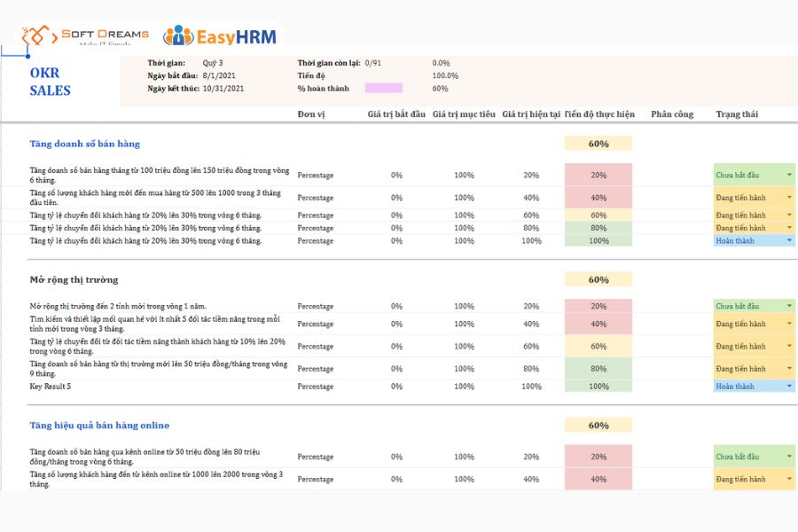
Task: Select the 'Phân công' column header
Action: (672, 114)
